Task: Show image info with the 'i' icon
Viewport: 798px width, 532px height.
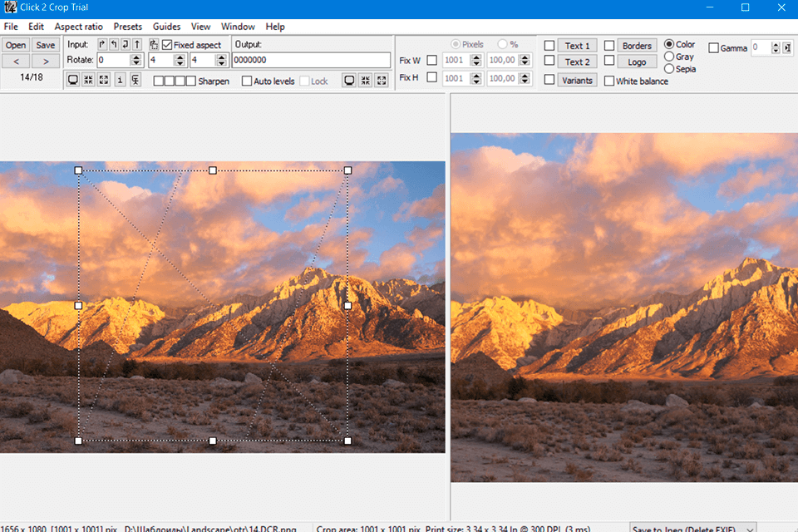Action: point(120,81)
